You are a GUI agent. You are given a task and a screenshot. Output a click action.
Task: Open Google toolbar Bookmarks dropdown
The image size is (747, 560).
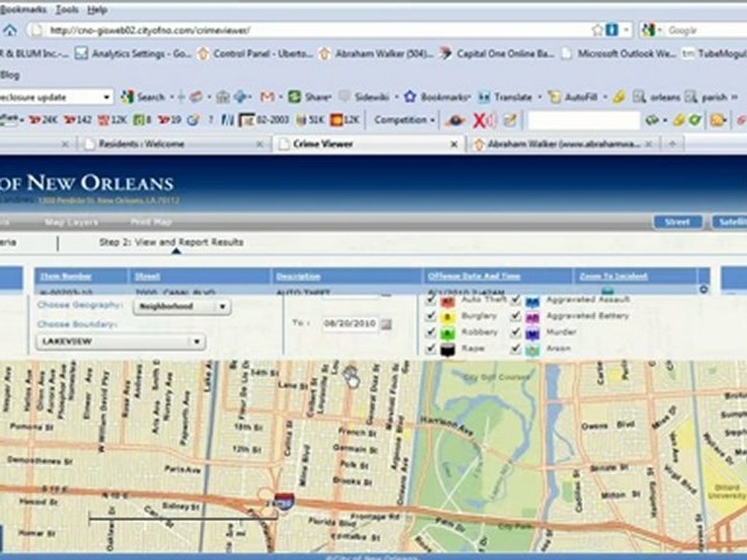click(438, 97)
